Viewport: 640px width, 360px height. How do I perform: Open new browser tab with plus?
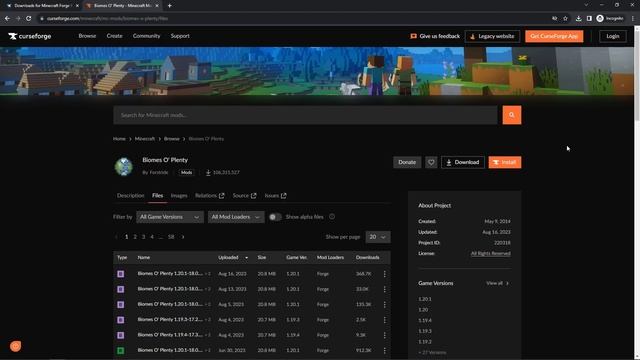(169, 6)
